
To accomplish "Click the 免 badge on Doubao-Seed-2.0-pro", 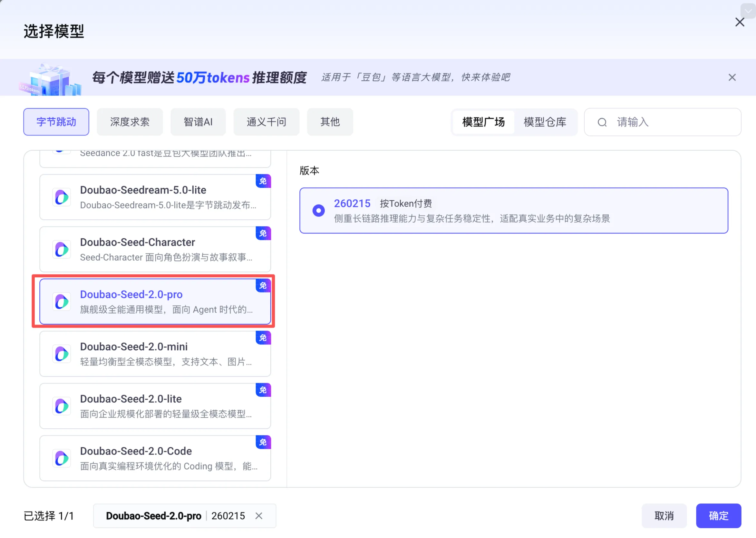I will 263,285.
